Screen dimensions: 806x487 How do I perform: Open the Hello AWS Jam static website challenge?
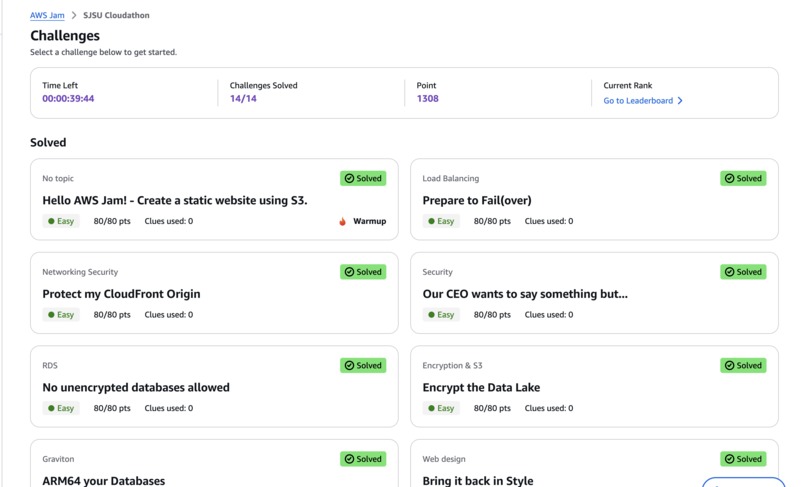[175, 201]
